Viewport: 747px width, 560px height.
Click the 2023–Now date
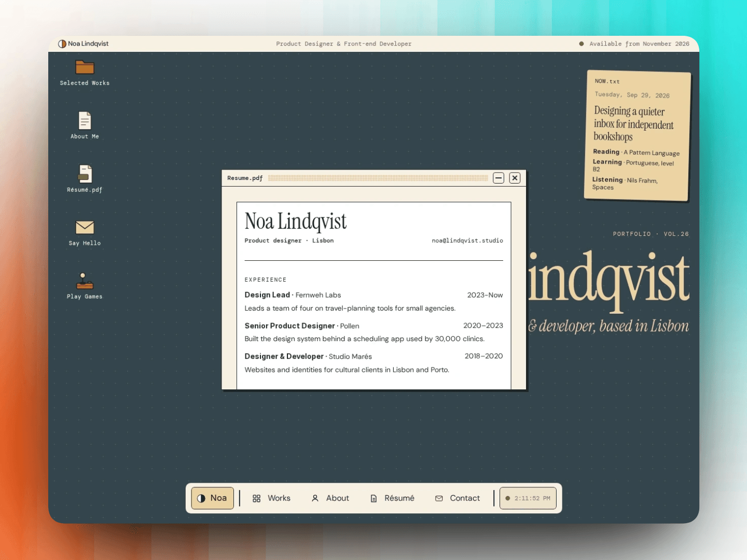point(485,295)
